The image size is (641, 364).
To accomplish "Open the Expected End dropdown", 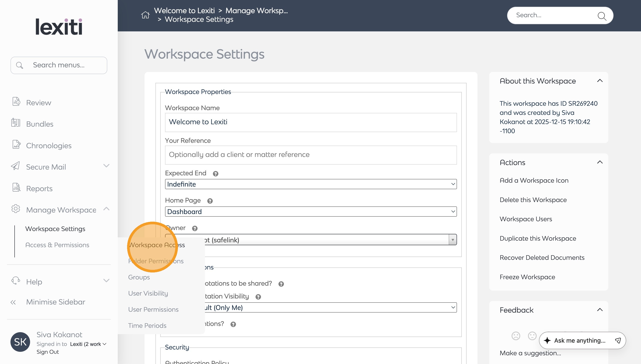I will coord(310,184).
